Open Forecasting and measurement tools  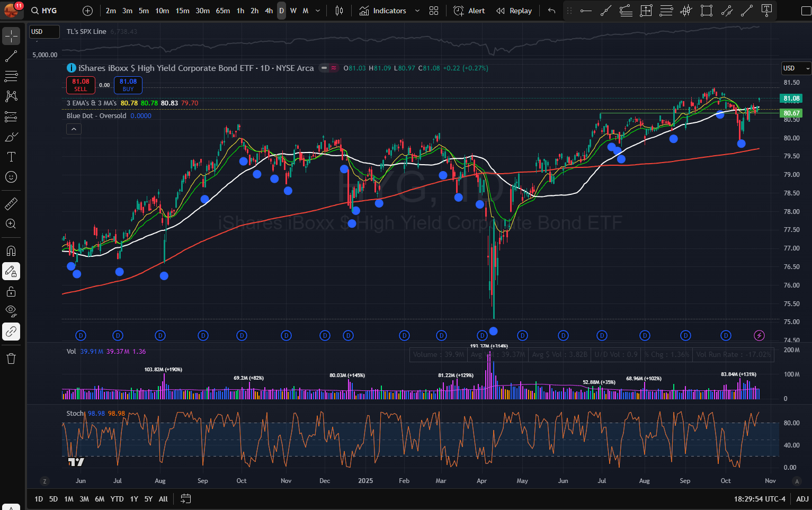pos(11,117)
